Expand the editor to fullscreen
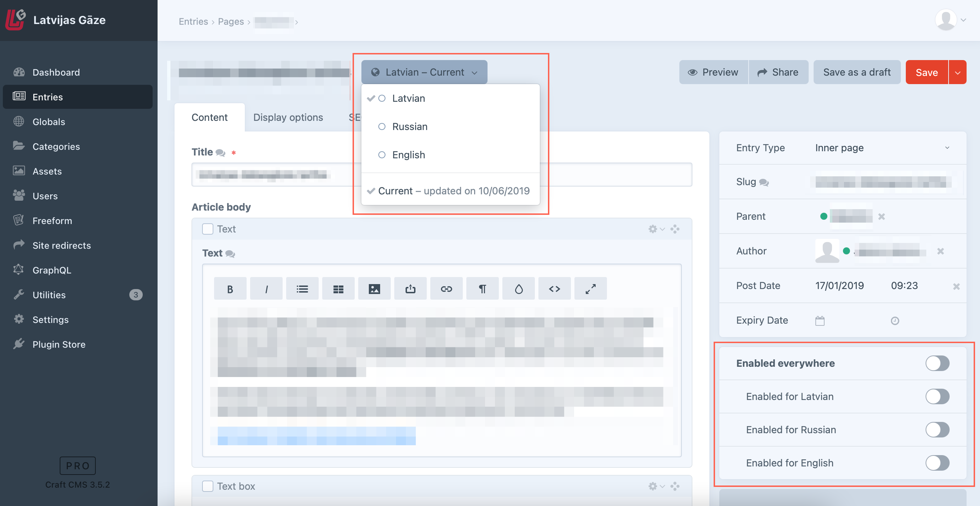 (590, 288)
